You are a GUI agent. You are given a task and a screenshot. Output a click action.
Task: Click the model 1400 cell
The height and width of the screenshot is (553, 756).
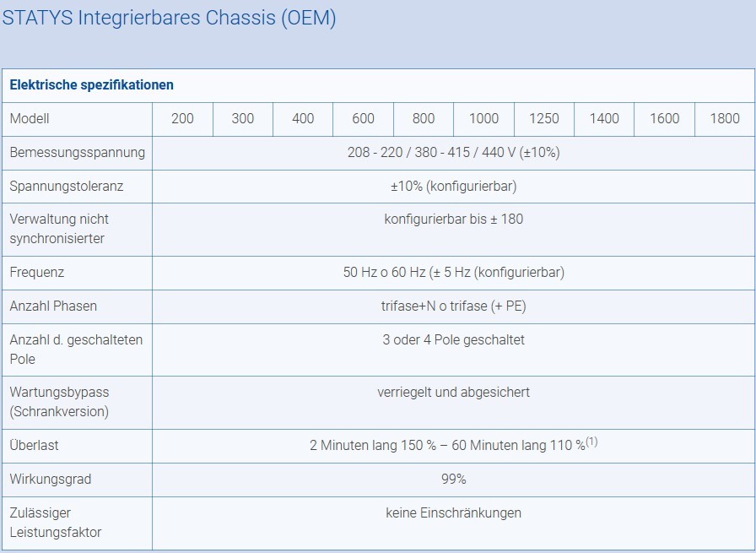604,119
